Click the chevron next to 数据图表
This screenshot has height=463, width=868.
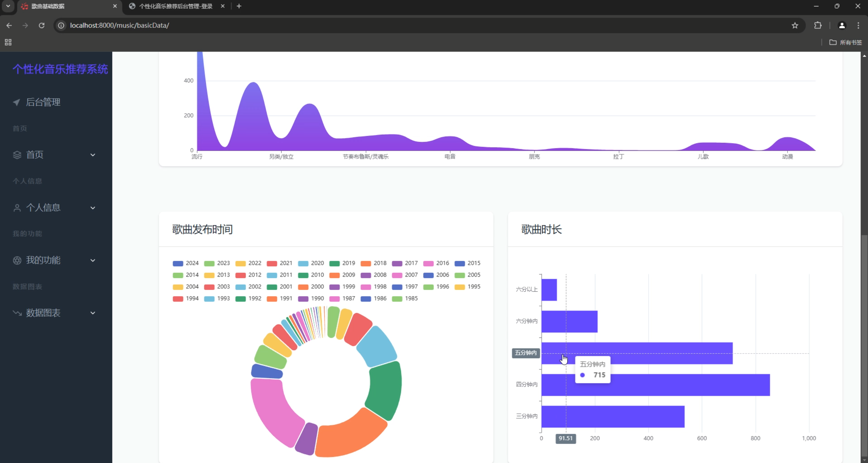point(93,313)
